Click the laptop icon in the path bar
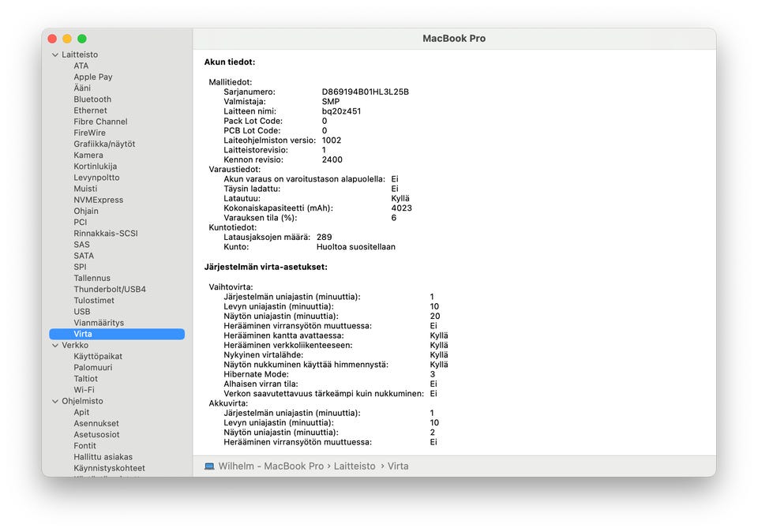The height and width of the screenshot is (532, 758). click(209, 466)
